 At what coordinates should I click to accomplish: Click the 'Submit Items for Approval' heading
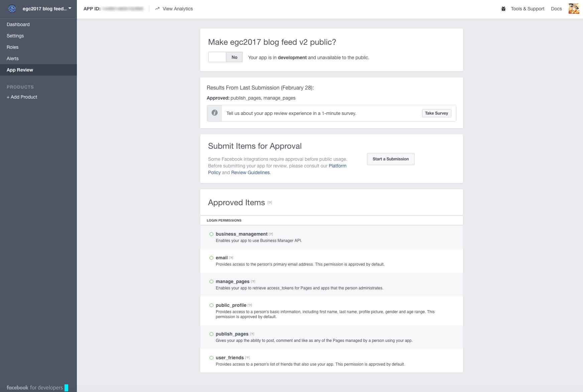coord(255,146)
